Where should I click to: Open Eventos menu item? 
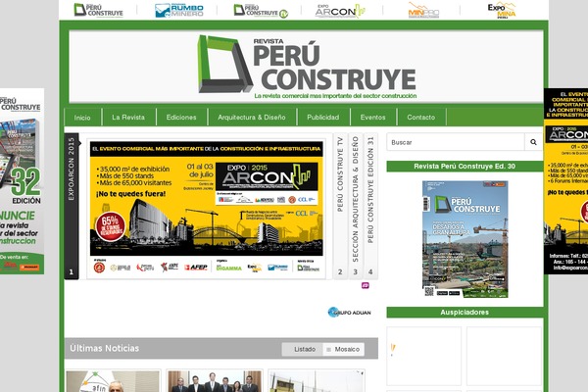(372, 118)
